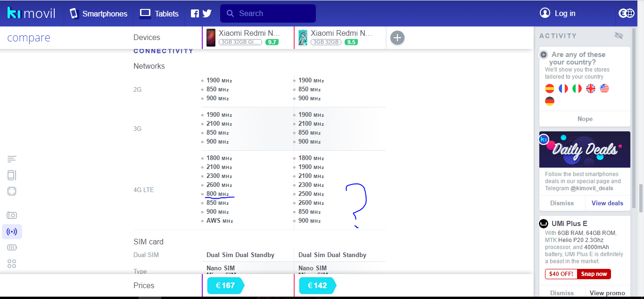This screenshot has width=644, height=299.
Task: Focus the Search input field
Action: pos(268,14)
